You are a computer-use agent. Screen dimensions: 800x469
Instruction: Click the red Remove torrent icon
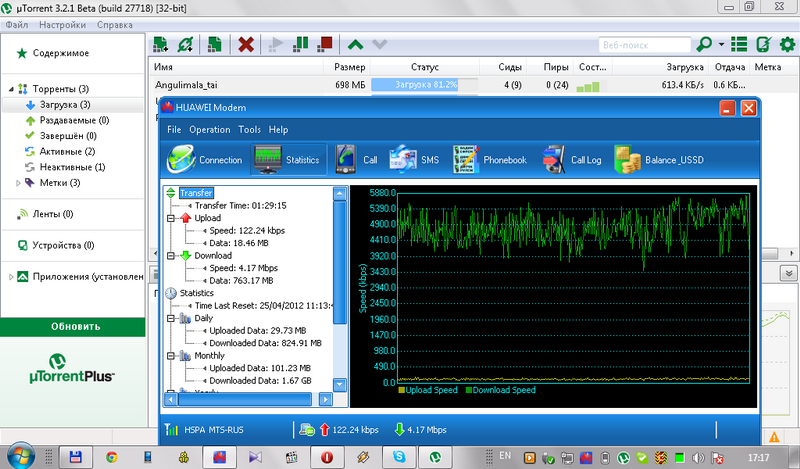(244, 44)
